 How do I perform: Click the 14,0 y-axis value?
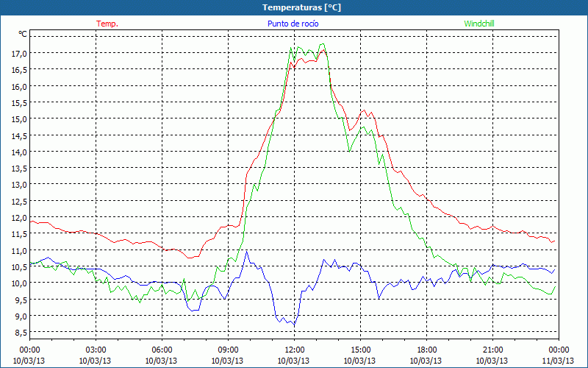[19, 152]
